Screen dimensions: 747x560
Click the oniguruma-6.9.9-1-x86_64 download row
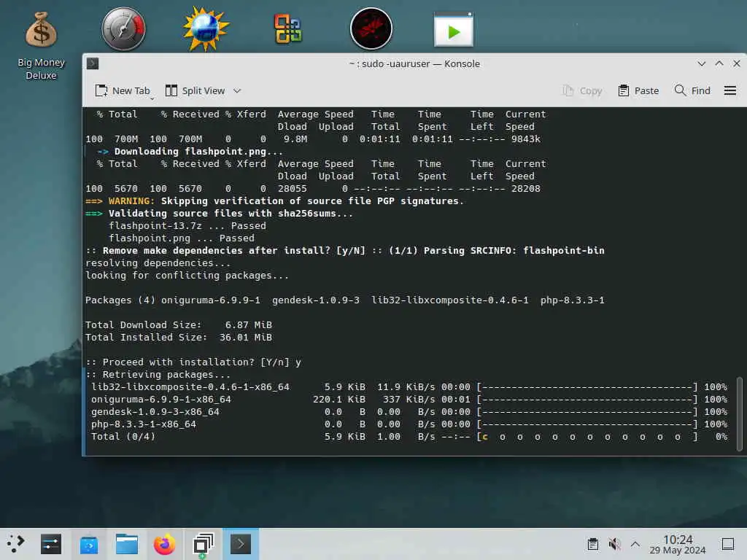pyautogui.click(x=409, y=400)
